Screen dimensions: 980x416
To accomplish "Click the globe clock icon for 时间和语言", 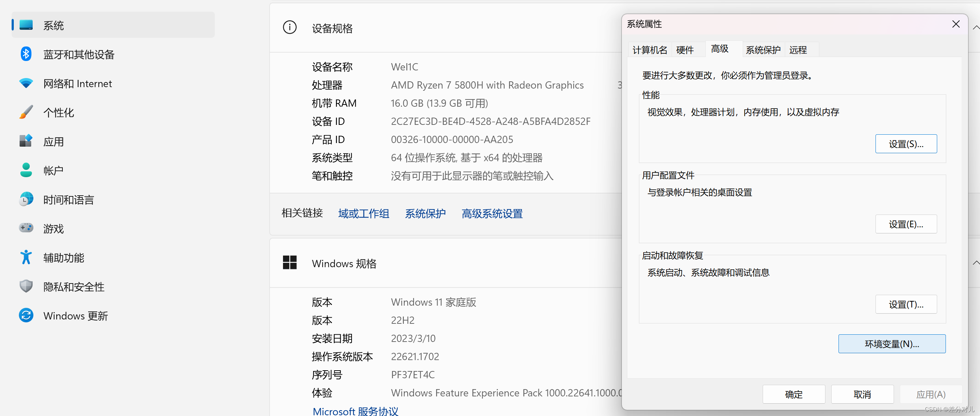I will [x=26, y=199].
